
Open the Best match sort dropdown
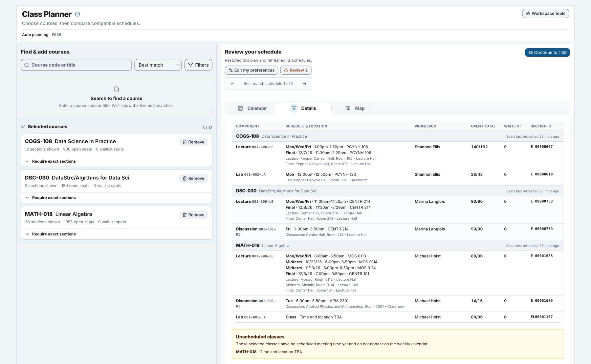pos(158,65)
